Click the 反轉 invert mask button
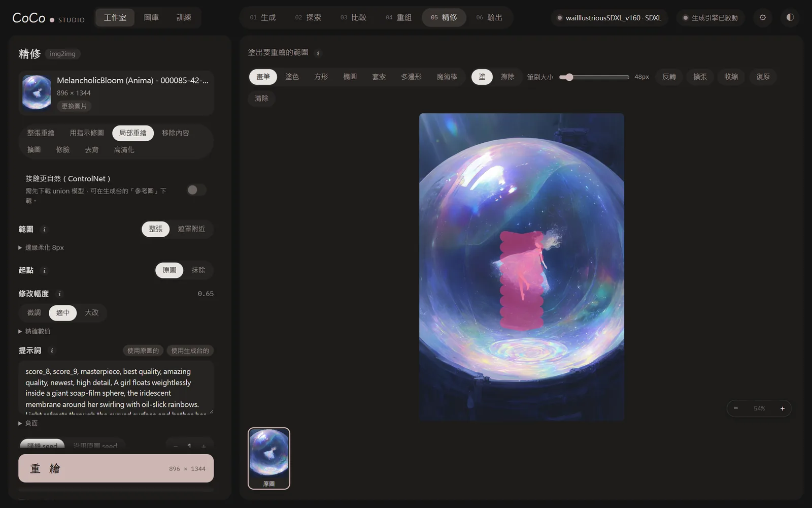 coord(669,77)
